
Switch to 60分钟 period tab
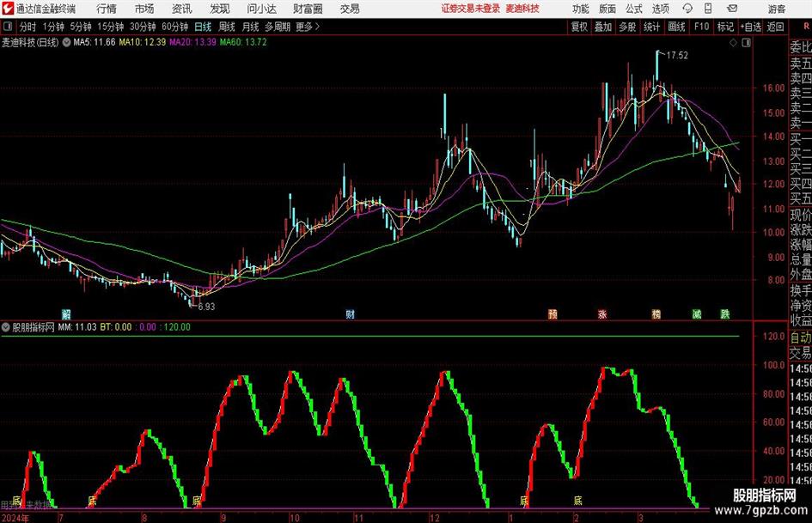tap(175, 27)
